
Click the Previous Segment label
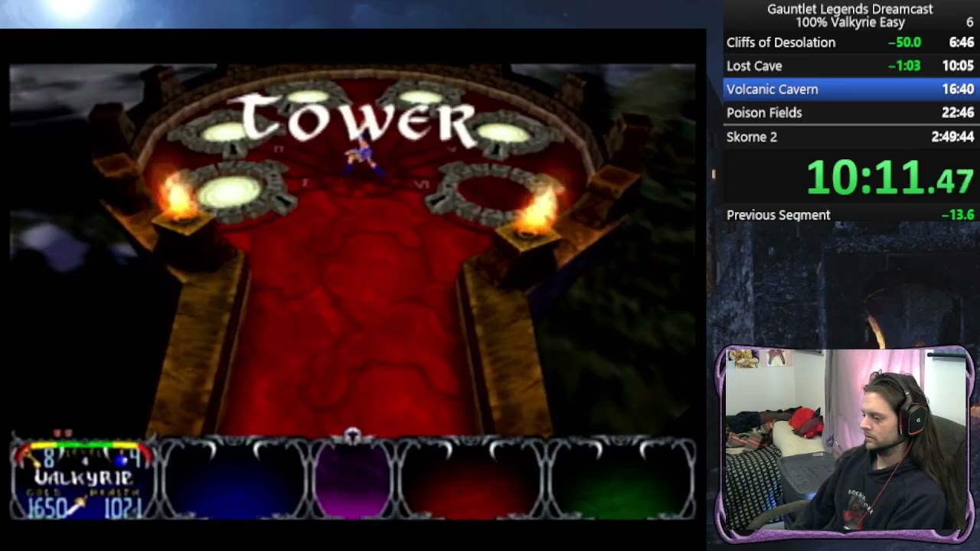(778, 215)
